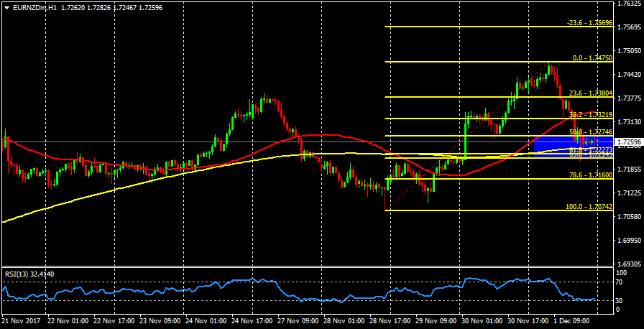Click the 21 Nov 2017 date label
The image size is (644, 329).
pyautogui.click(x=23, y=322)
